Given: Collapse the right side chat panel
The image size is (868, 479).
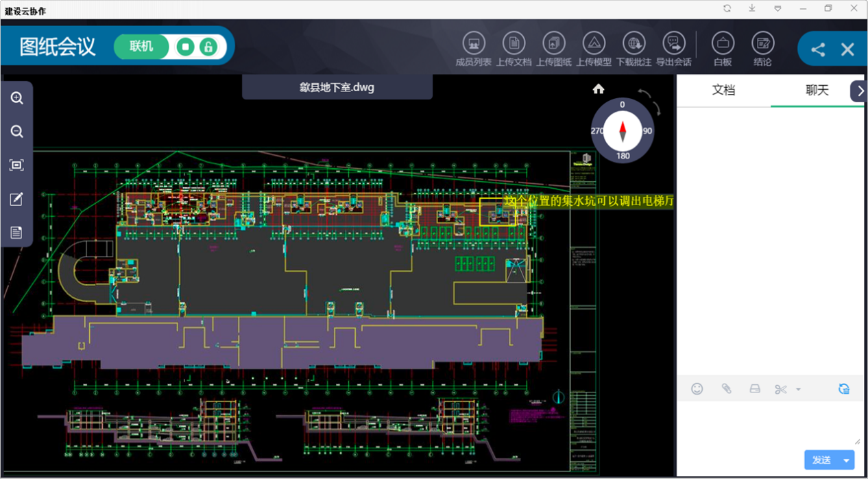Looking at the screenshot, I should tap(860, 91).
